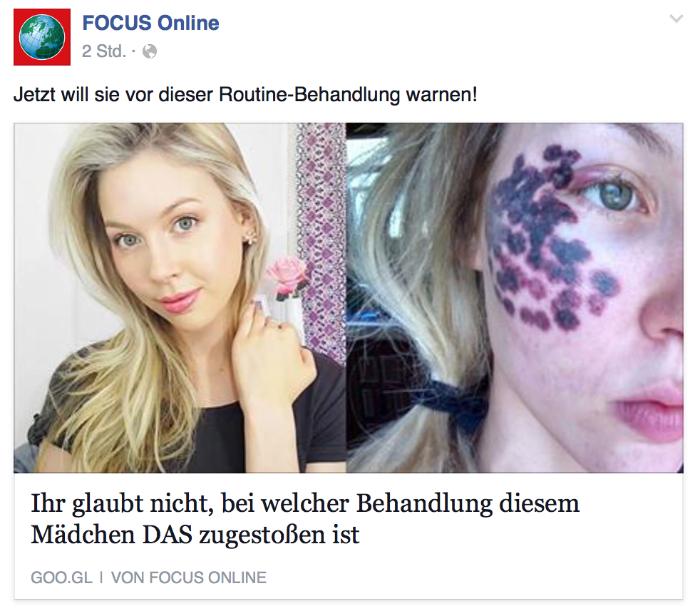Expand the post options chevron arrow
The image size is (700, 606).
[x=676, y=19]
